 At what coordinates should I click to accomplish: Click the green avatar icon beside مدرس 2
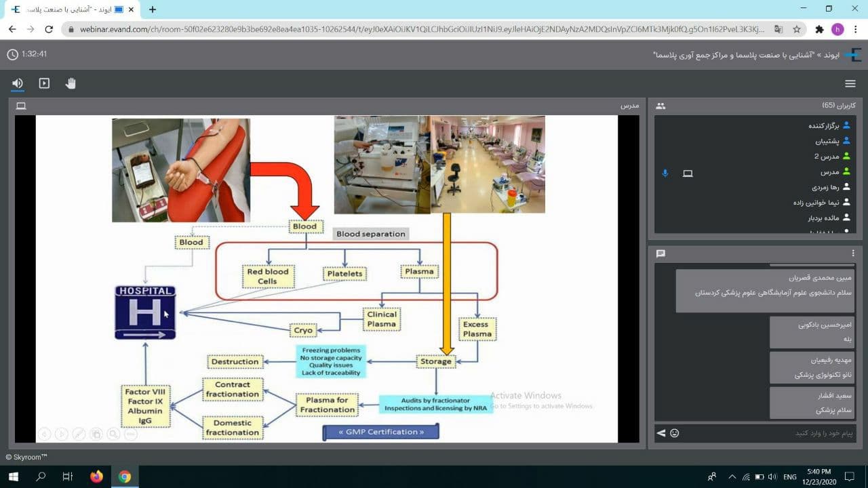846,157
